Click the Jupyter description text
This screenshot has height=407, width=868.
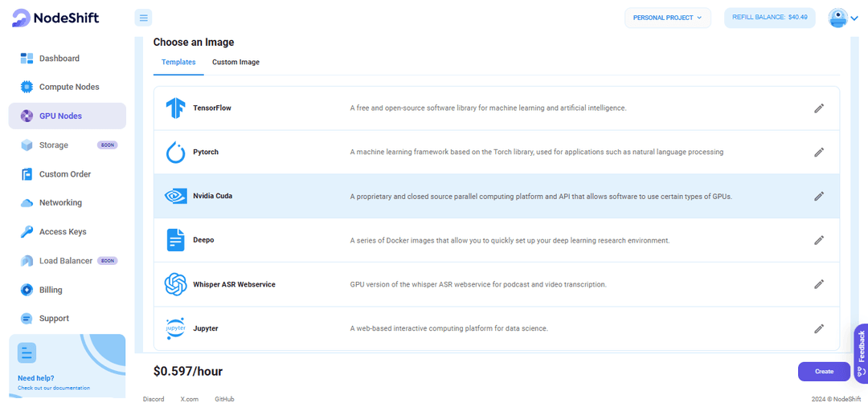point(449,328)
